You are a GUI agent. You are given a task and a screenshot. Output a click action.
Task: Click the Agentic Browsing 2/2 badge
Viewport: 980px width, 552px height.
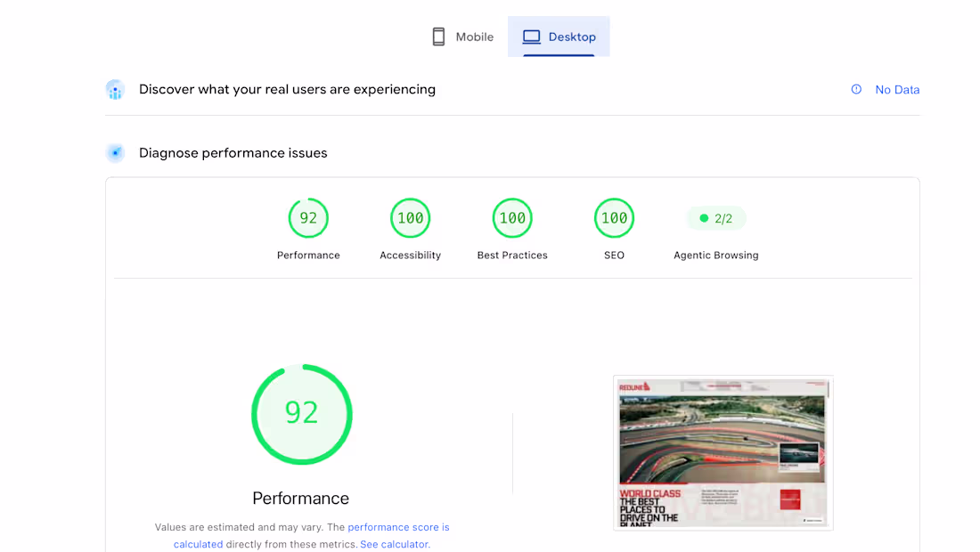pyautogui.click(x=715, y=218)
